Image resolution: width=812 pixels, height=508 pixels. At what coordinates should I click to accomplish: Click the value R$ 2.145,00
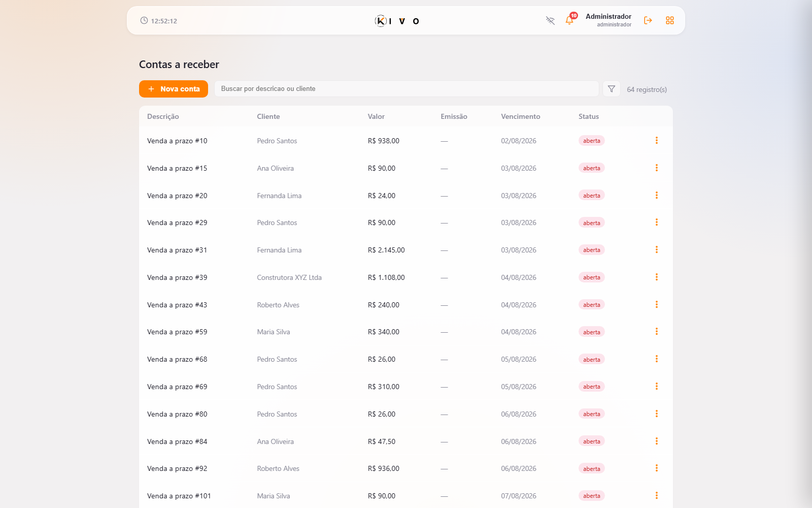tap(386, 250)
